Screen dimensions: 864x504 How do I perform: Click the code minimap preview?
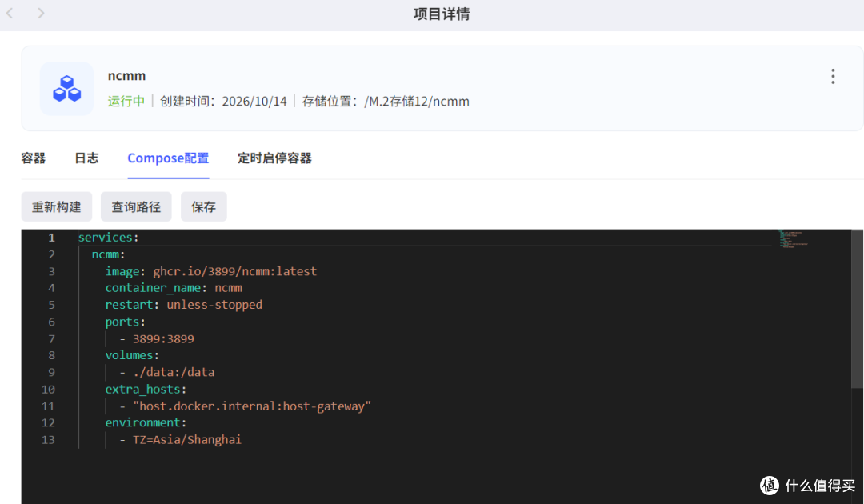point(794,238)
